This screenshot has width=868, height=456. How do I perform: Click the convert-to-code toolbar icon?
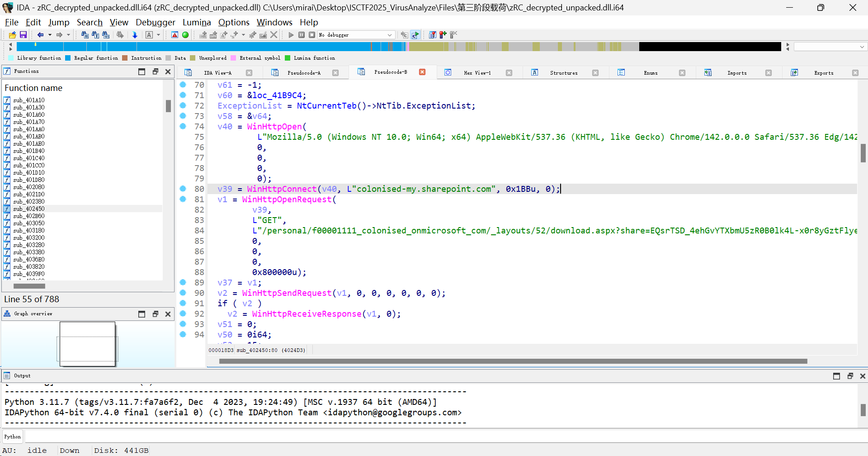point(203,35)
